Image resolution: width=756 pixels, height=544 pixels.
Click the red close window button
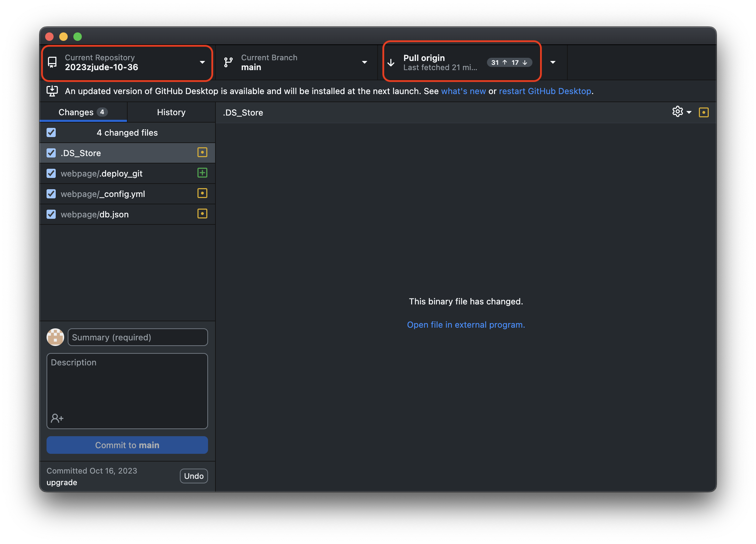[x=49, y=37]
